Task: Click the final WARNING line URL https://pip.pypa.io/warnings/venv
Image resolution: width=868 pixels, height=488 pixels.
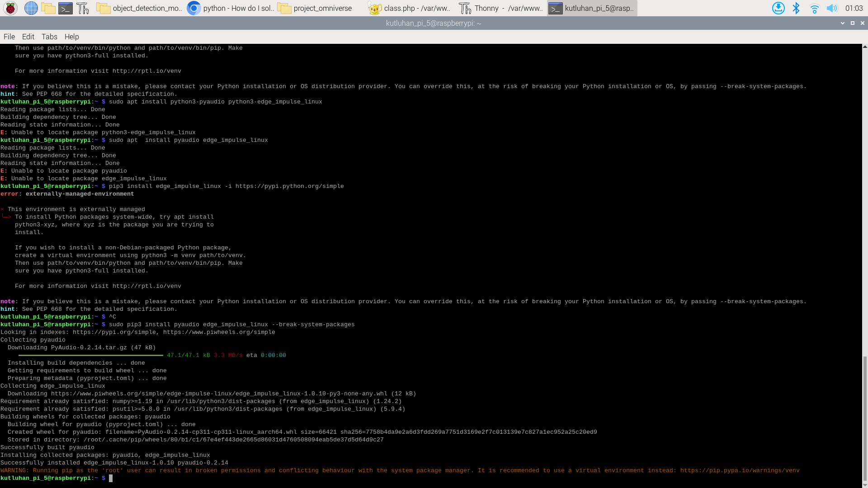Action: pyautogui.click(x=740, y=470)
